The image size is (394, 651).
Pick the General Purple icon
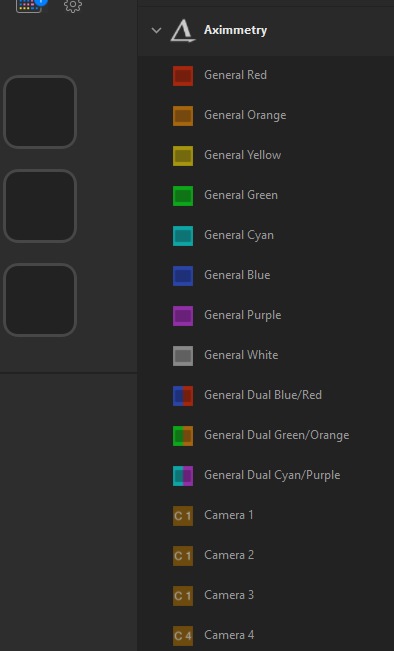183,316
